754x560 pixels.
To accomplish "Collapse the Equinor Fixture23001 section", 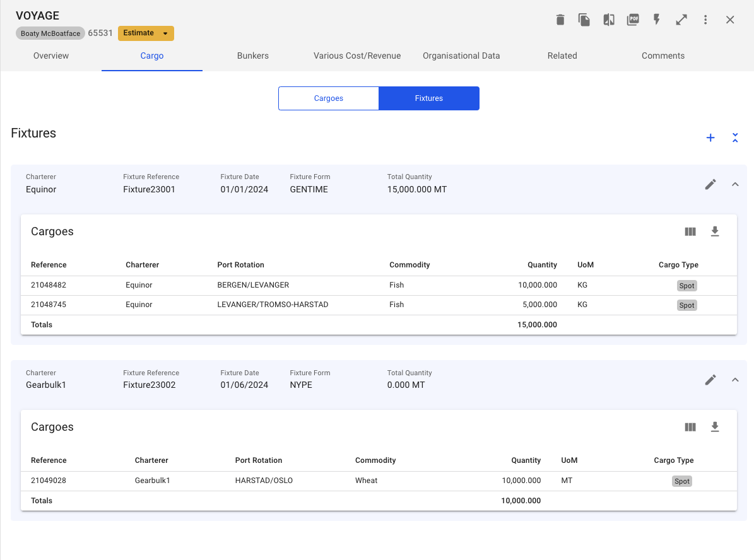I will pyautogui.click(x=735, y=184).
